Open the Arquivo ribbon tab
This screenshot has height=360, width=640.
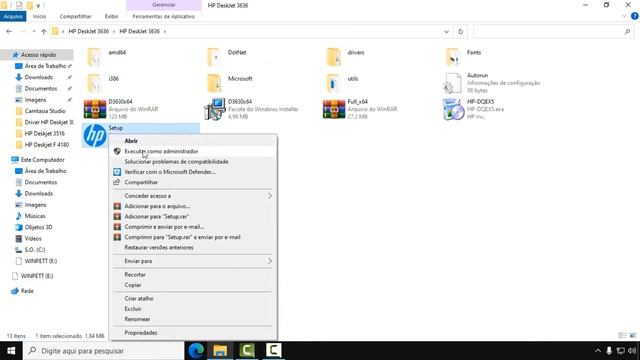[13, 16]
